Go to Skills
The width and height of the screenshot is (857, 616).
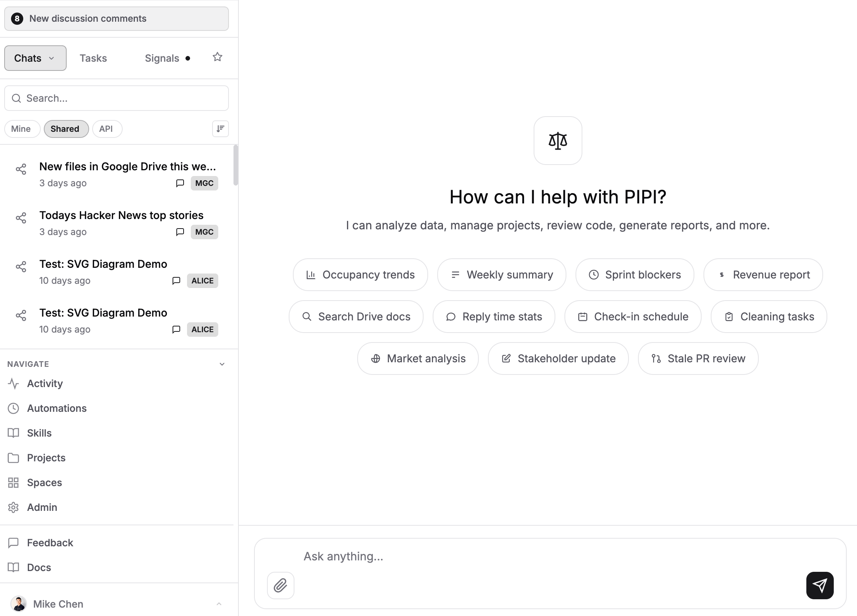(117, 433)
